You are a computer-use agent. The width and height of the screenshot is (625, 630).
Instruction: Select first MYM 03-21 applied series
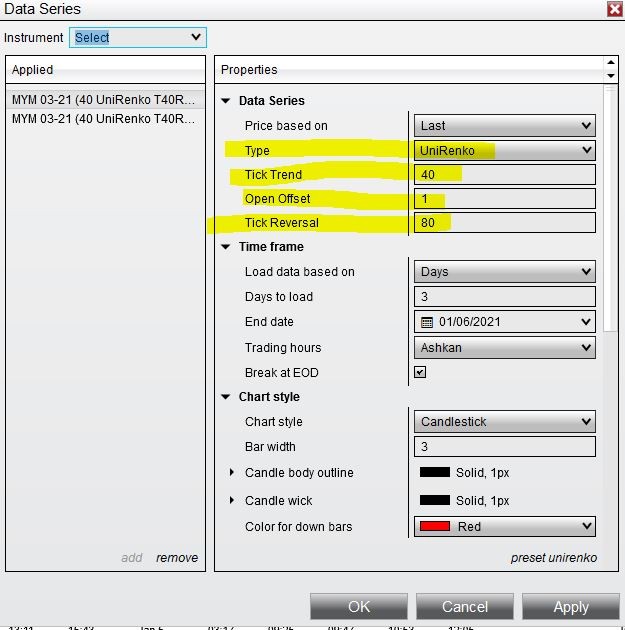click(105, 99)
